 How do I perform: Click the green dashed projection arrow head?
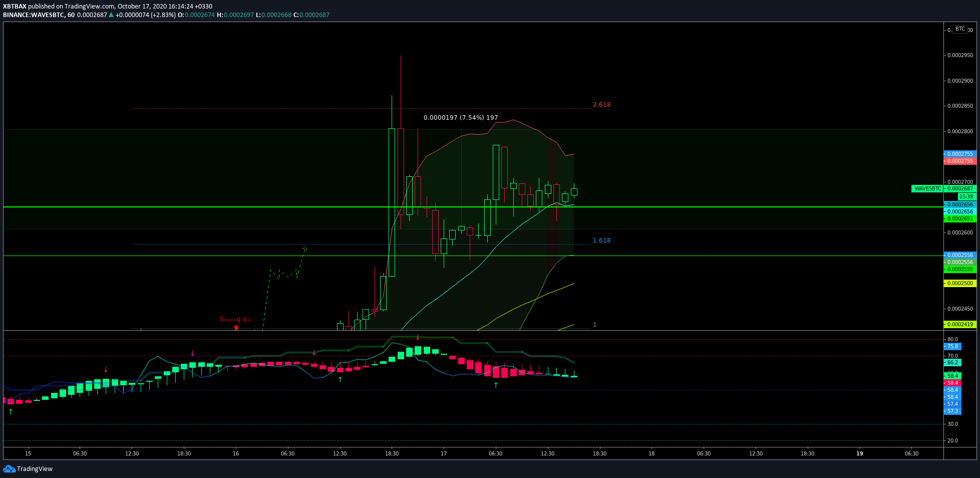coord(304,248)
